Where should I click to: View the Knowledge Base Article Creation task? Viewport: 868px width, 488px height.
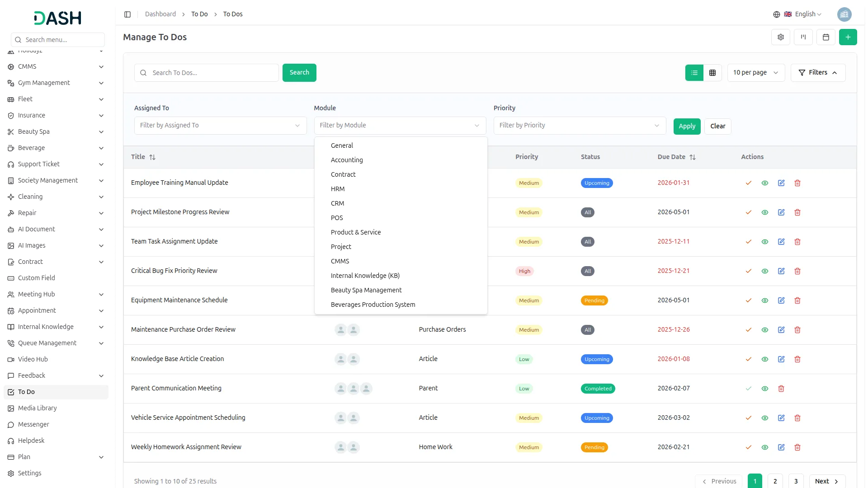pos(764,359)
